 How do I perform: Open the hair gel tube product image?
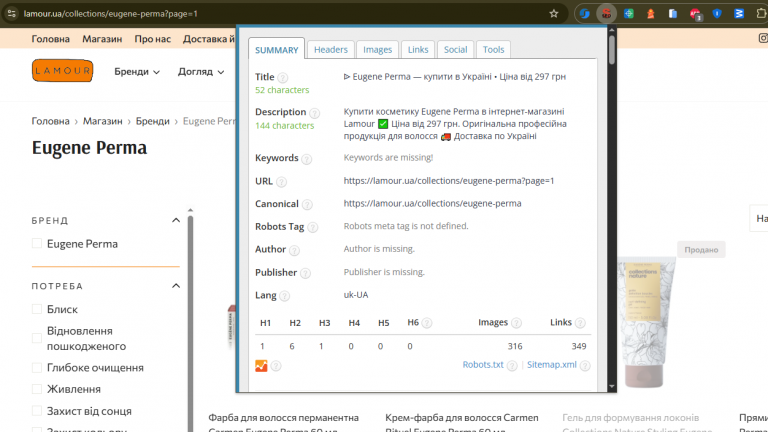coord(645,323)
